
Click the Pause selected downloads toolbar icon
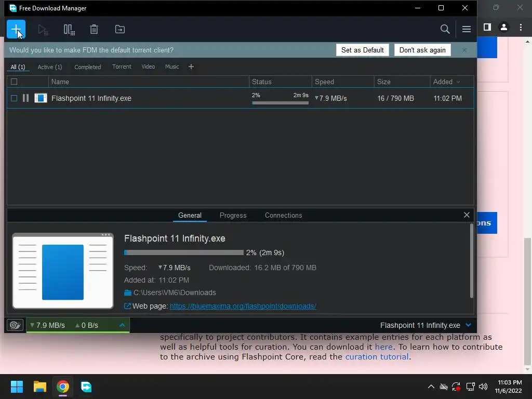click(69, 30)
